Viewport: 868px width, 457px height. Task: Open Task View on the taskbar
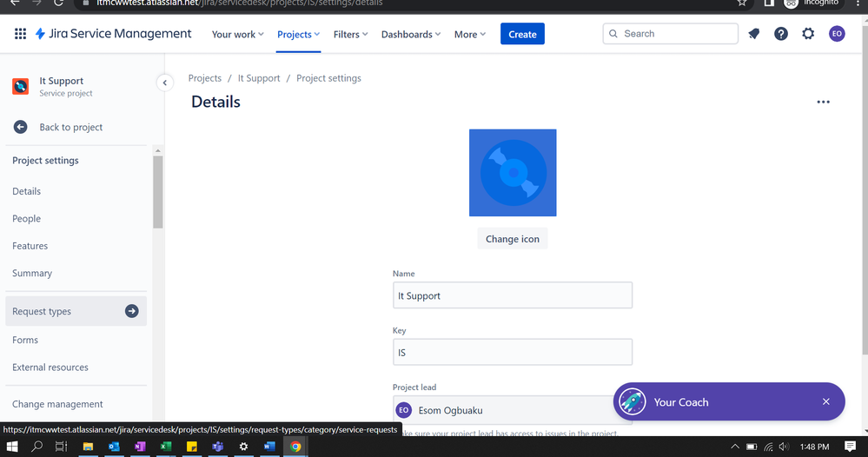click(x=62, y=447)
